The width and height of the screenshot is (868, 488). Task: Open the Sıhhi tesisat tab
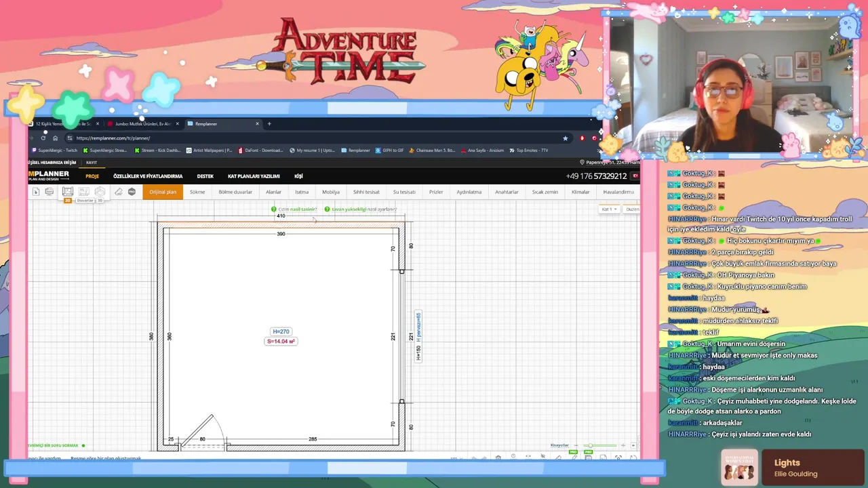click(366, 192)
